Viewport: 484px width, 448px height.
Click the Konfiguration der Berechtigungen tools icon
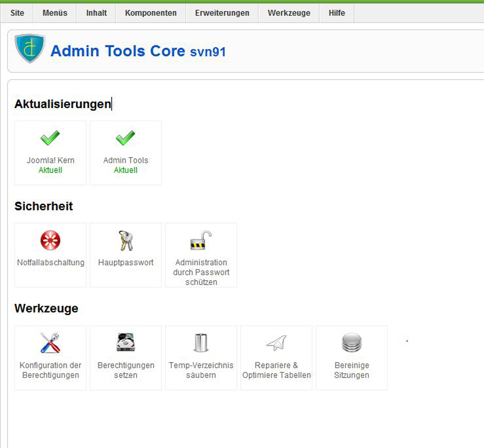pos(50,343)
